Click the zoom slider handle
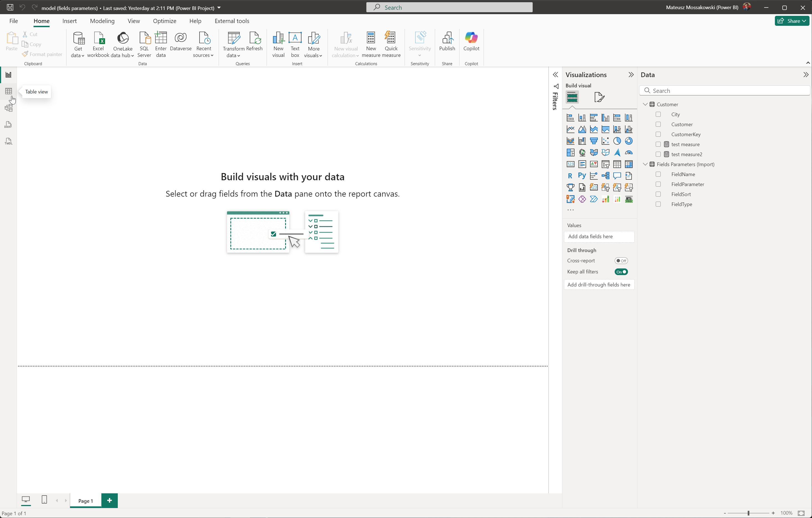812x518 pixels. pyautogui.click(x=748, y=513)
